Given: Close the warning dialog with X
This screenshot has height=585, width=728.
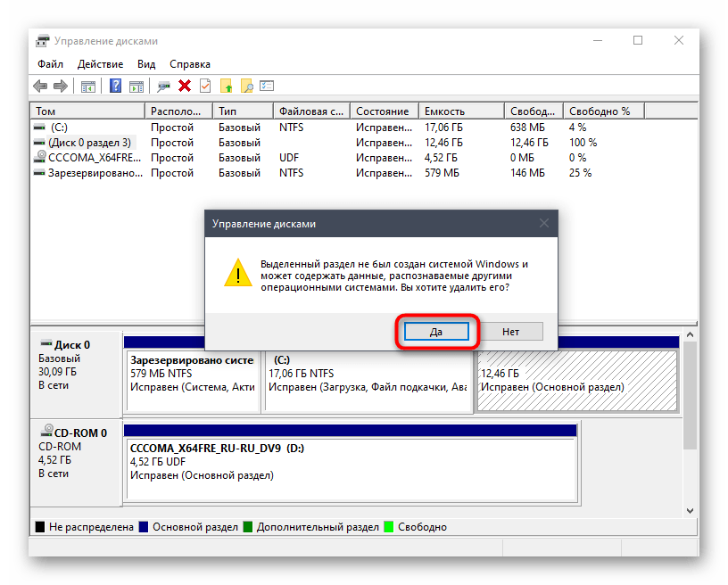Looking at the screenshot, I should 542,224.
